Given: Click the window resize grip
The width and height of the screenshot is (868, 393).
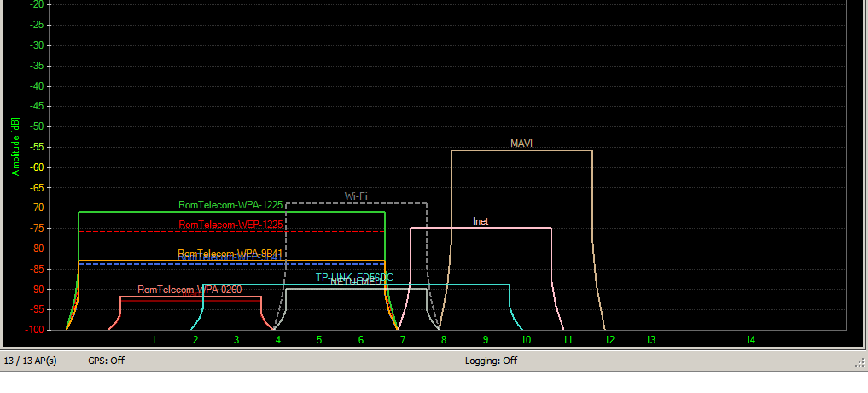Looking at the screenshot, I should pos(859,362).
